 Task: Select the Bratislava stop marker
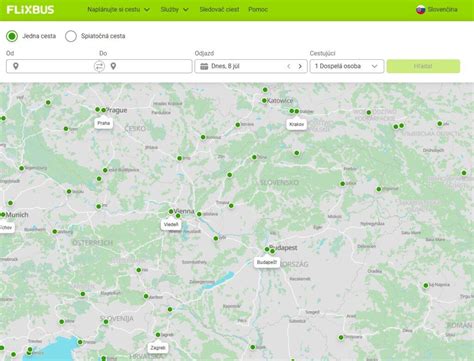[199, 214]
